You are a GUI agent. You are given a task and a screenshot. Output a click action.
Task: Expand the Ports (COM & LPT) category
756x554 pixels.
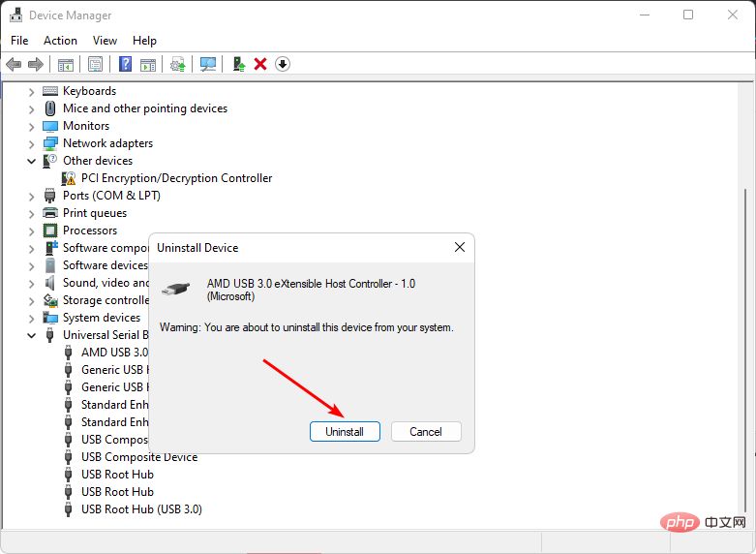tap(31, 197)
